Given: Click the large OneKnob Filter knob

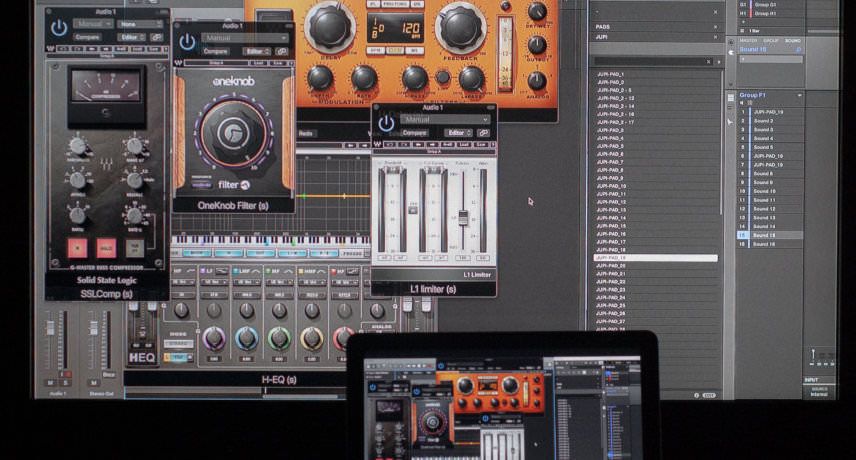Looking at the screenshot, I should (x=234, y=133).
